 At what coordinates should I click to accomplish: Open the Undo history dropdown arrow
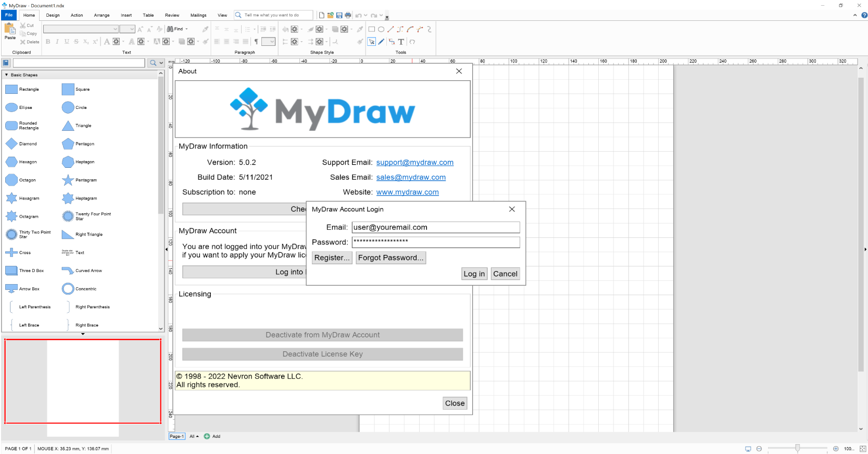pyautogui.click(x=366, y=16)
